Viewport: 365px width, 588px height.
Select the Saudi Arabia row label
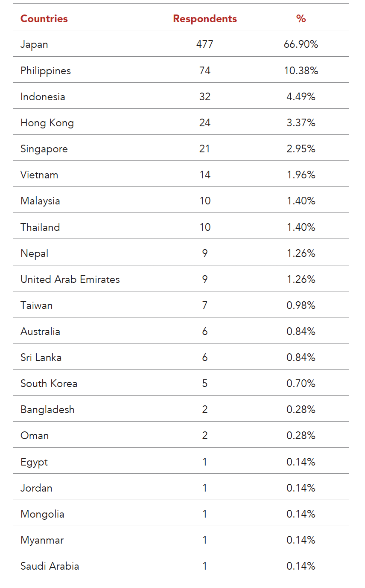click(x=50, y=566)
